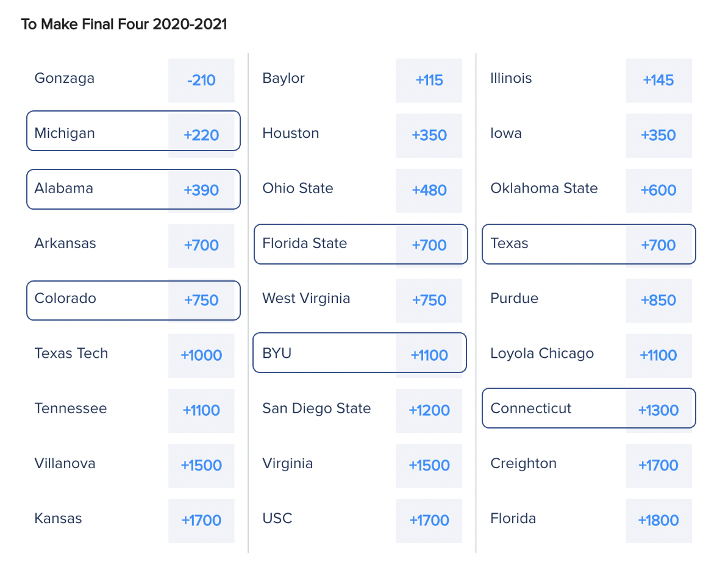Click Florida +1800 odds button
Screen dimensions: 728x562
click(658, 521)
